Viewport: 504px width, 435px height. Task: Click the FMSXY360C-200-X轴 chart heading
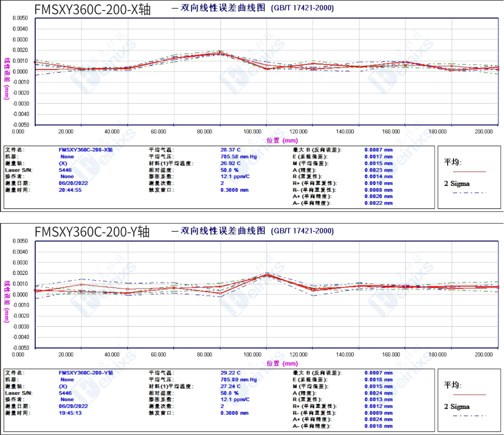click(92, 10)
